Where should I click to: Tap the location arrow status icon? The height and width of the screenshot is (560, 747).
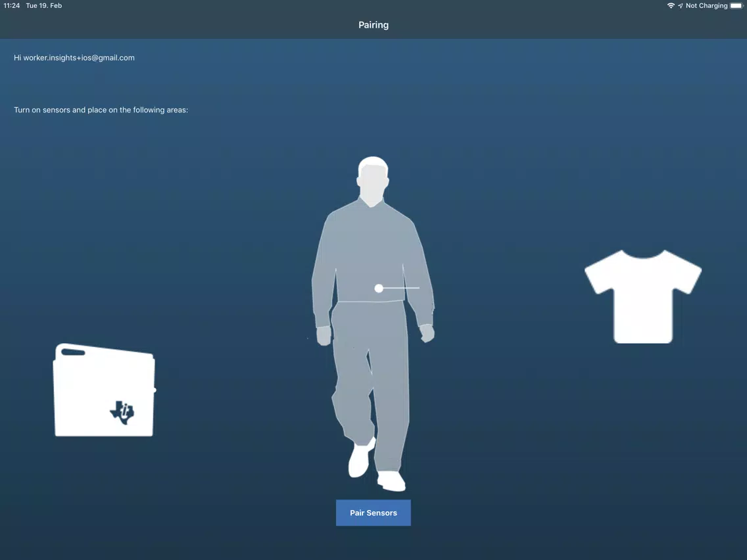pyautogui.click(x=681, y=6)
